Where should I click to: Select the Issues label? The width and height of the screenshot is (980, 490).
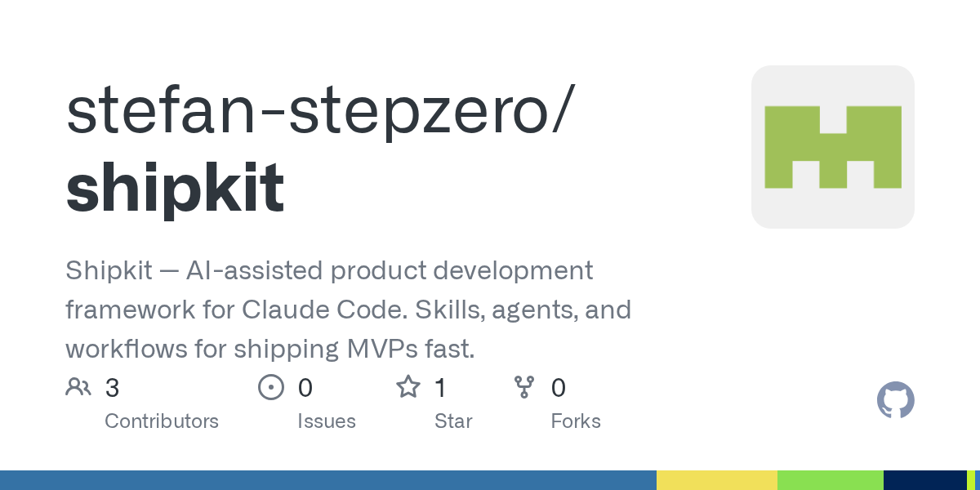click(x=327, y=421)
